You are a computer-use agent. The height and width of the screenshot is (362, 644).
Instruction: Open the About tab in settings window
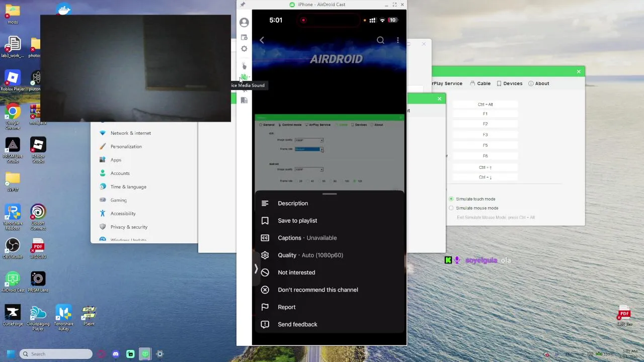click(x=538, y=83)
